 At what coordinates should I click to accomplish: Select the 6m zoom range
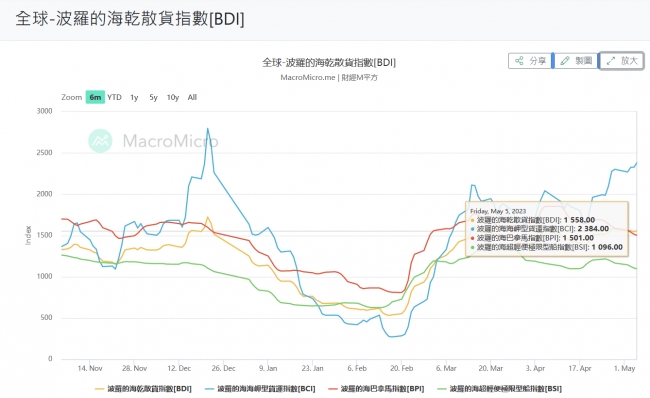click(x=95, y=97)
